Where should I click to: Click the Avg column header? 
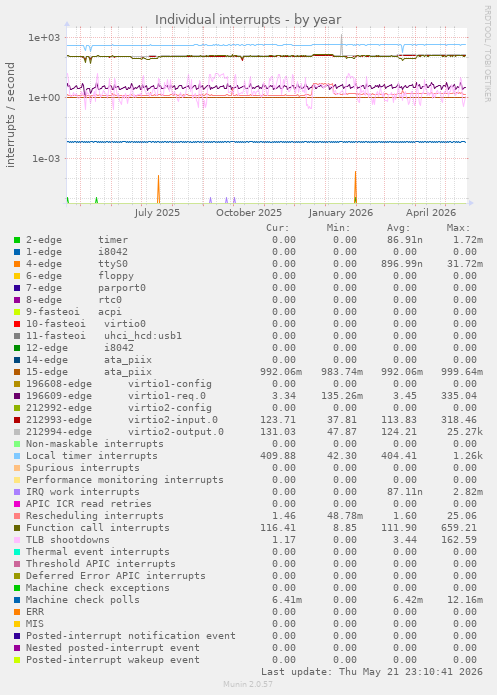tap(399, 228)
